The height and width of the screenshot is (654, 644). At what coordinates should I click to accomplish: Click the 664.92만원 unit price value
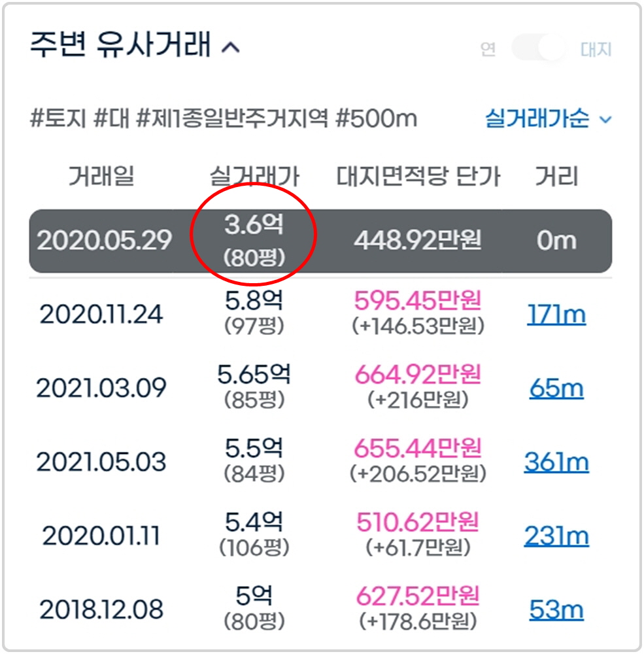click(x=418, y=374)
